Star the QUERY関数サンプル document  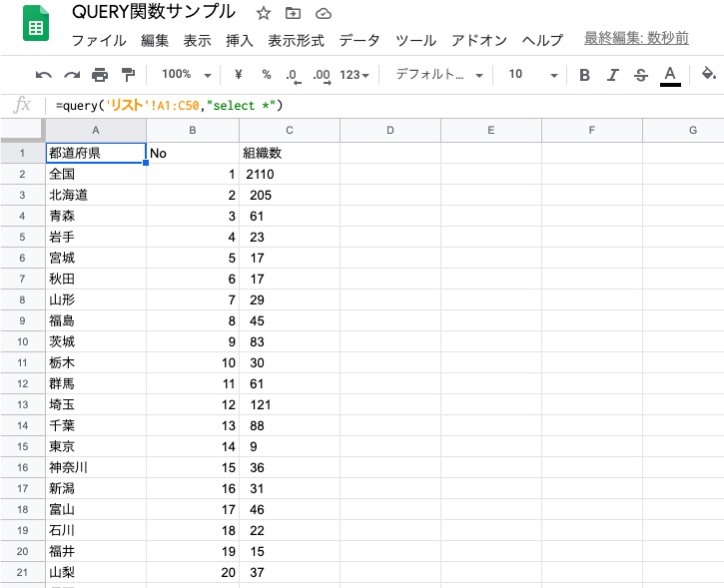[264, 14]
